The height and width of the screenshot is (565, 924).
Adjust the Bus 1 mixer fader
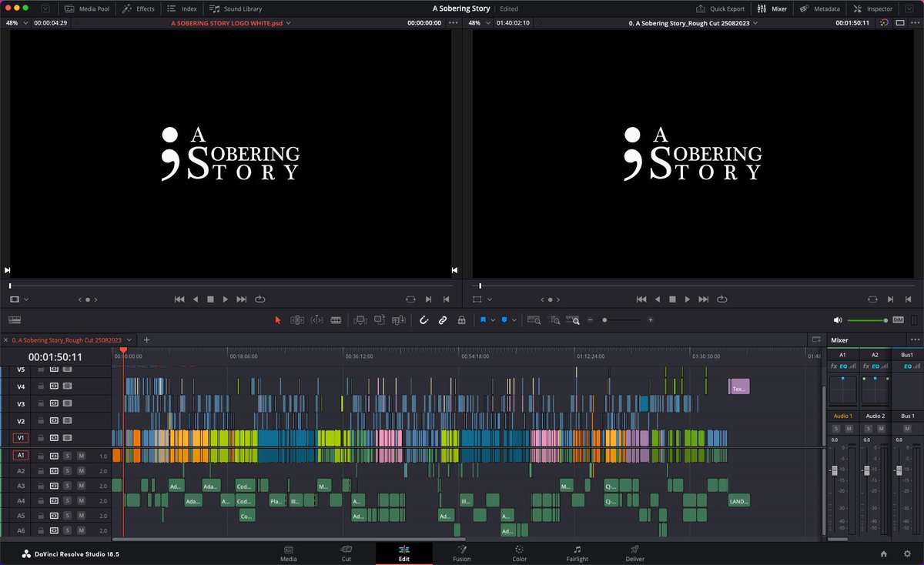pos(899,470)
